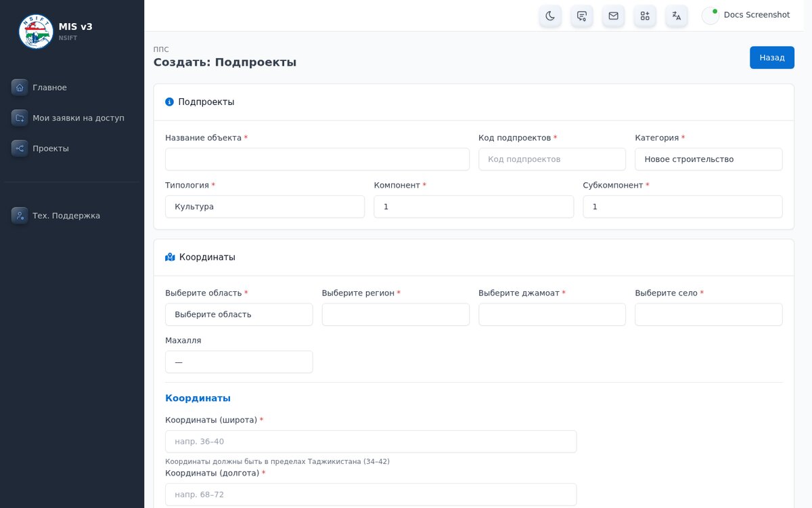Open the Компонент dropdown

474,207
